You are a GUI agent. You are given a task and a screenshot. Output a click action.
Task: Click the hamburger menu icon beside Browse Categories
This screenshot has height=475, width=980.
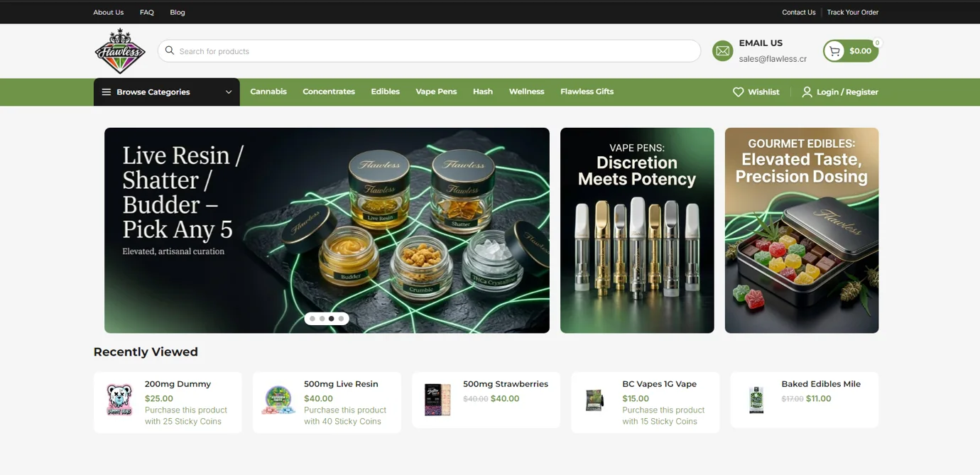(x=107, y=92)
